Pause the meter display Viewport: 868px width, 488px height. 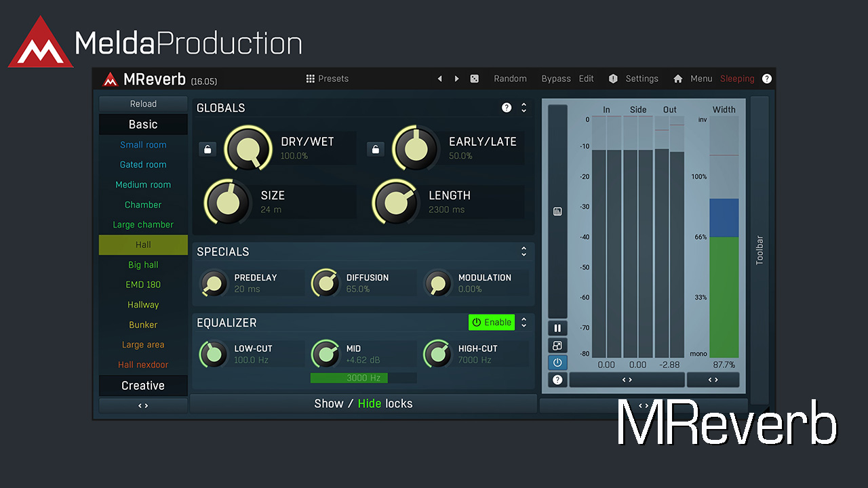[x=557, y=328]
